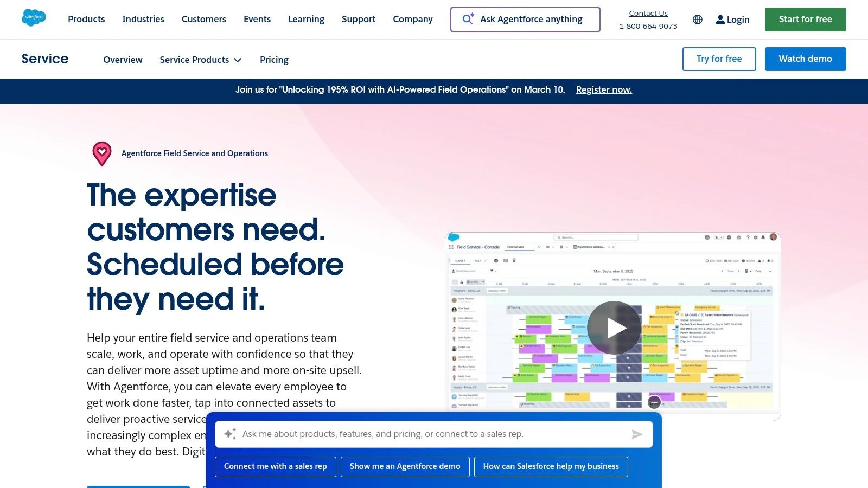Open the Register now link

pyautogui.click(x=604, y=89)
